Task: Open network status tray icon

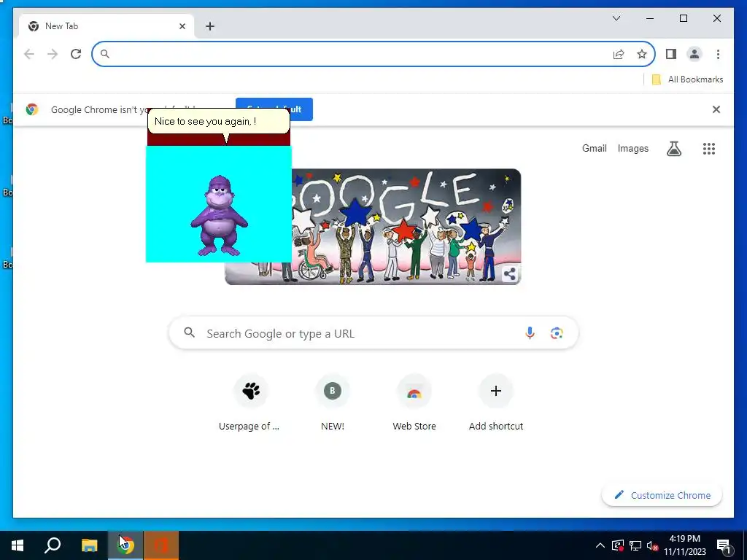Action: 635,545
